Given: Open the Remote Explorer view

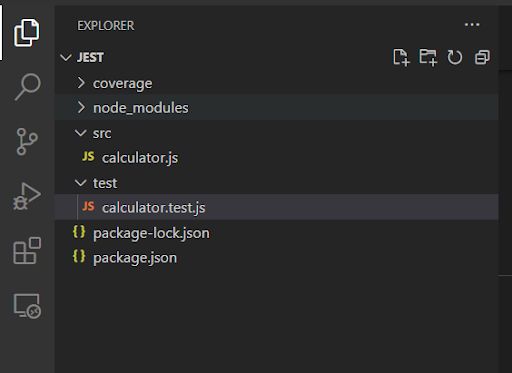Looking at the screenshot, I should click(27, 306).
